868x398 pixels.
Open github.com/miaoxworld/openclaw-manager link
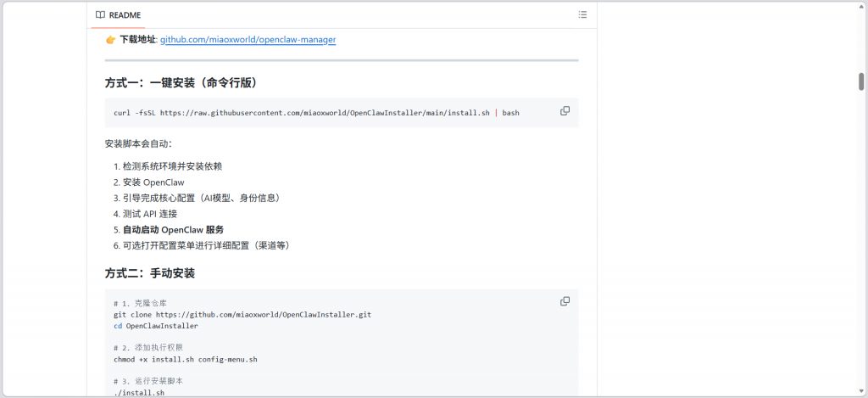tap(248, 40)
